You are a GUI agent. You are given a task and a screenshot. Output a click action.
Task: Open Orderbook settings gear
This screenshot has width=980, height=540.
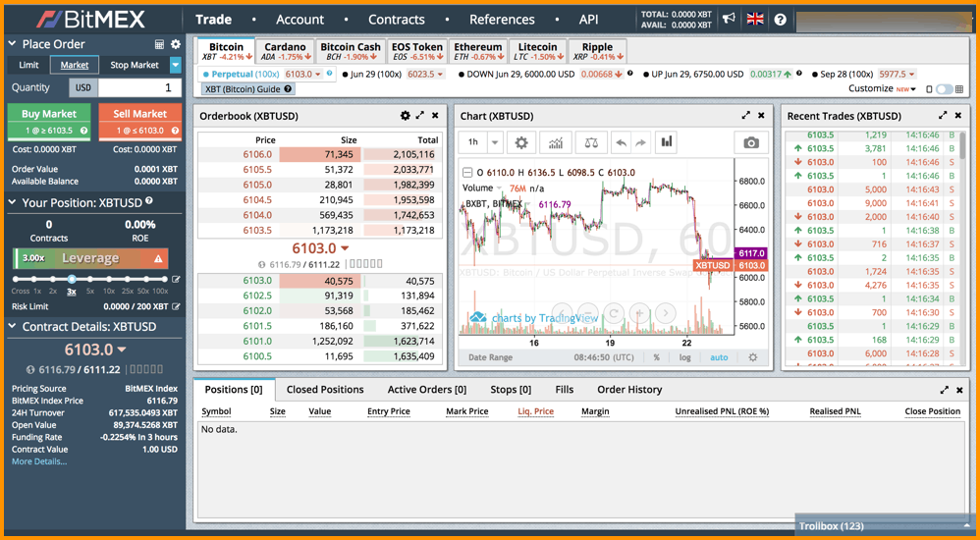coord(405,116)
